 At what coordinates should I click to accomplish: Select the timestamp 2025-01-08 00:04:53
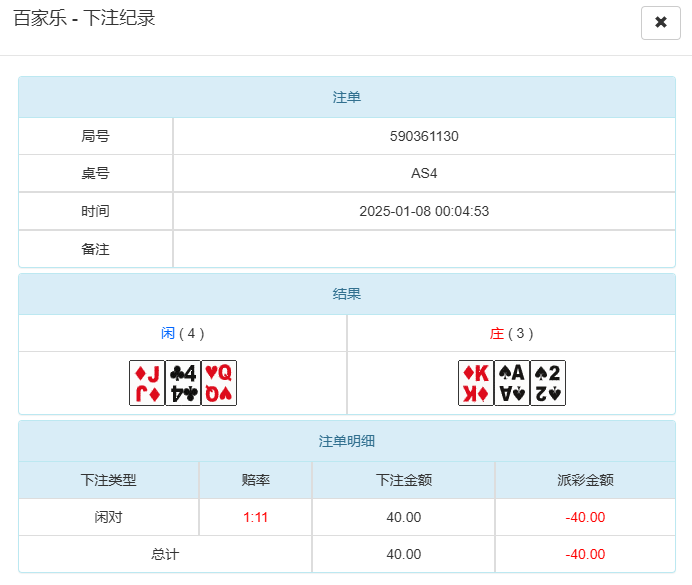424,211
